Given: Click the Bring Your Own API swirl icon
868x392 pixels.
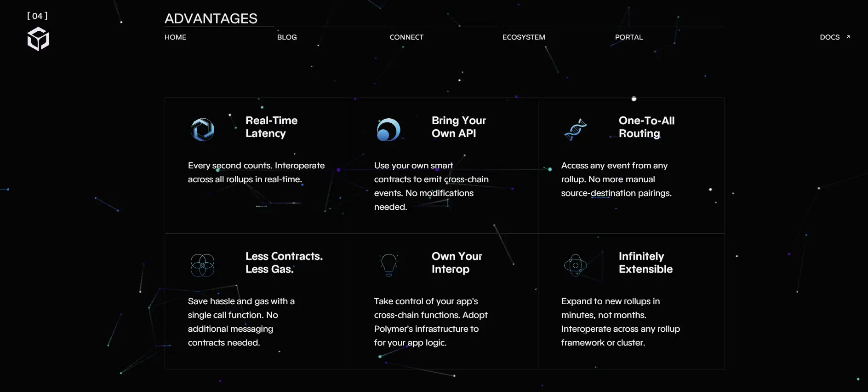Looking at the screenshot, I should [388, 130].
